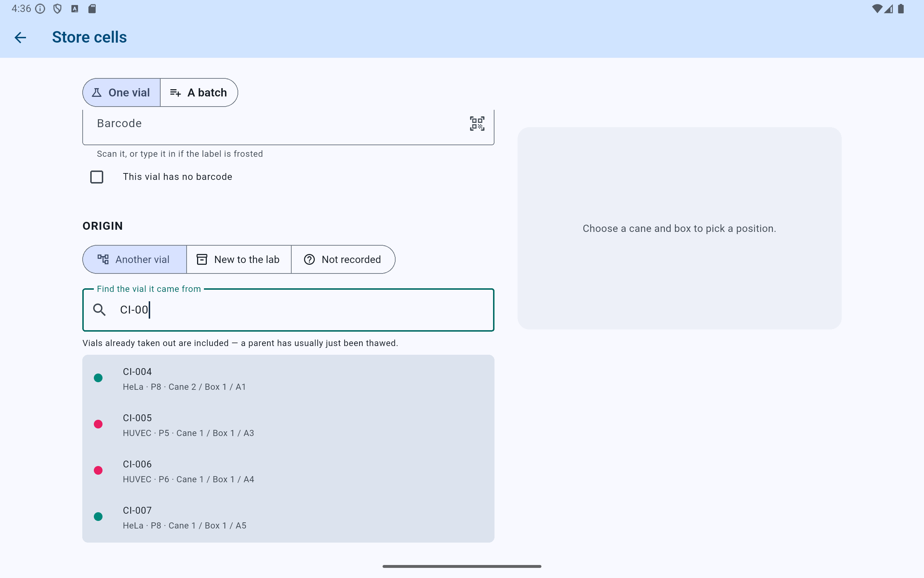Choose Another vial as origin

click(134, 260)
